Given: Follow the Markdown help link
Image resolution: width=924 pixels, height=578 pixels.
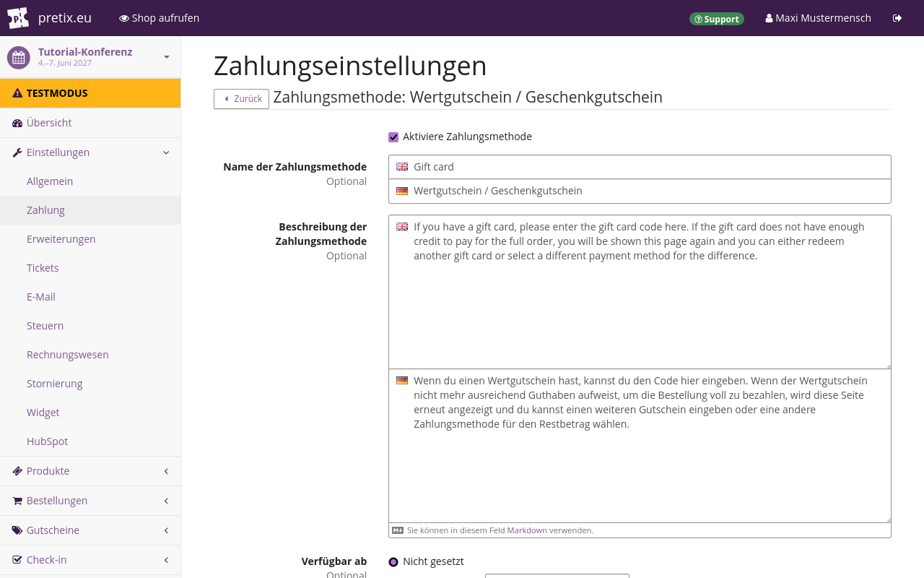Looking at the screenshot, I should (x=527, y=530).
